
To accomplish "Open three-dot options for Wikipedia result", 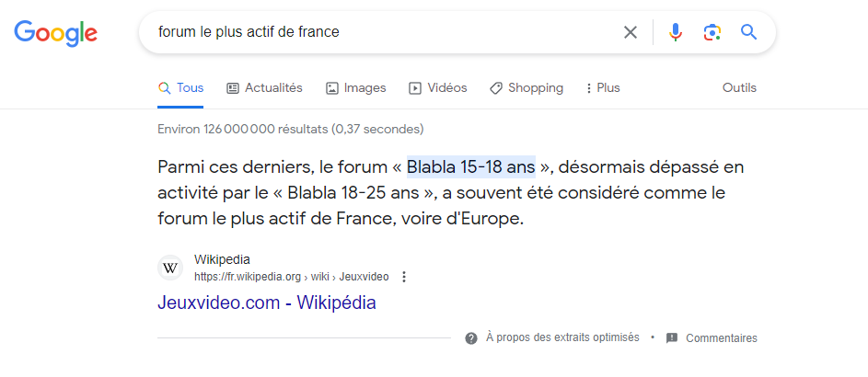I will pos(404,277).
